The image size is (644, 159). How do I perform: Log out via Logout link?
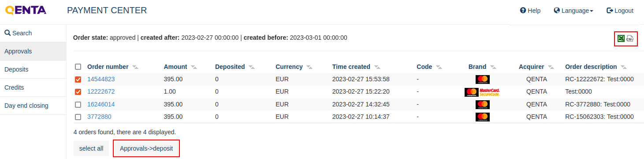click(620, 11)
